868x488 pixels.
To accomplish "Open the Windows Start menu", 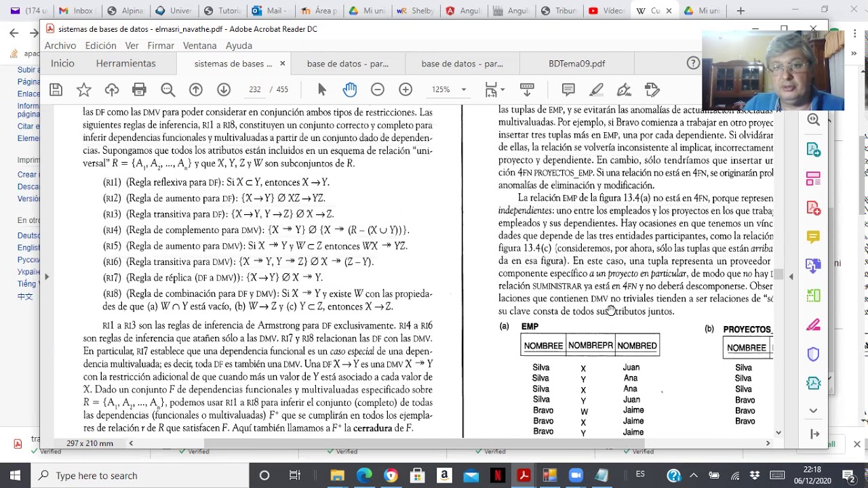I will point(15,476).
